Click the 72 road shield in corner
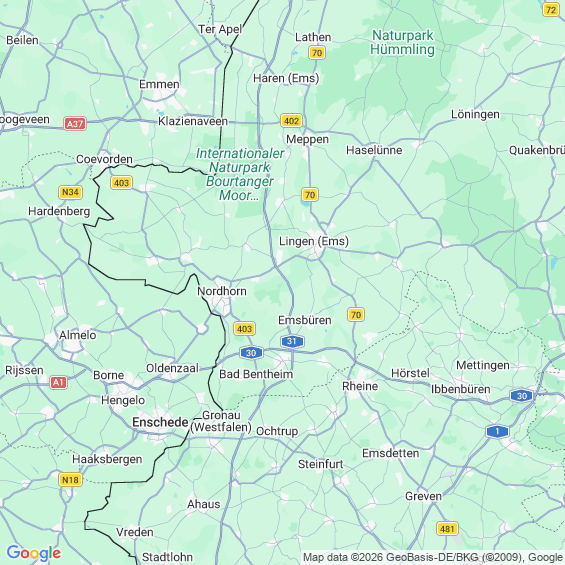The height and width of the screenshot is (565, 565). pyautogui.click(x=551, y=10)
